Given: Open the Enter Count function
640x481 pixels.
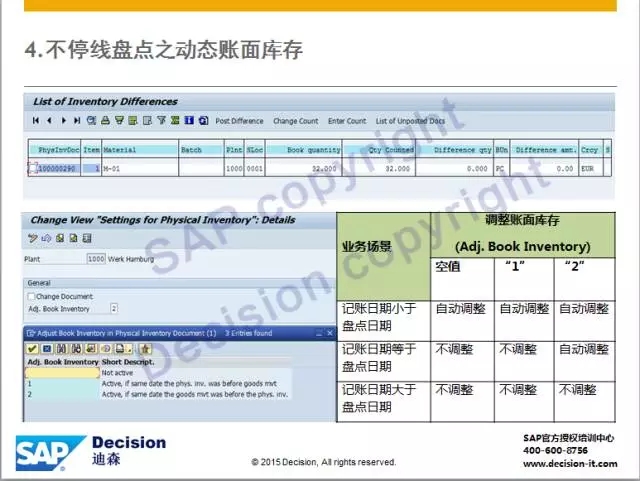Looking at the screenshot, I should click(347, 121).
